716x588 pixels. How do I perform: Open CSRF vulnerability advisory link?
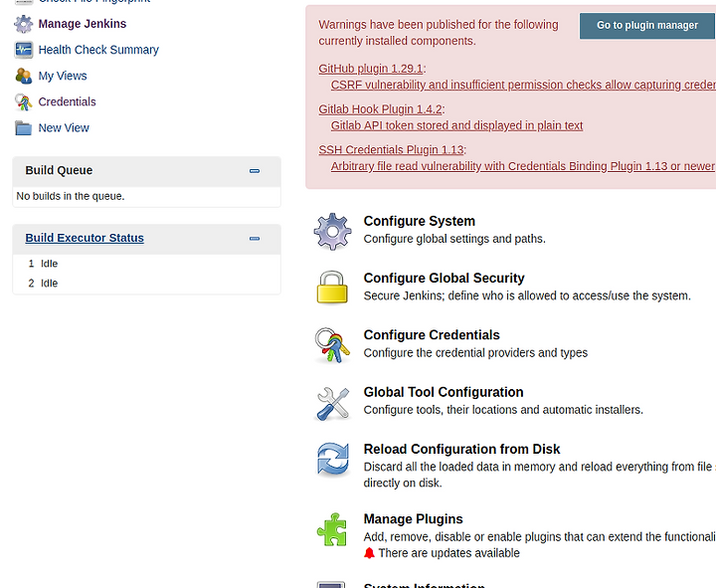coord(523,85)
